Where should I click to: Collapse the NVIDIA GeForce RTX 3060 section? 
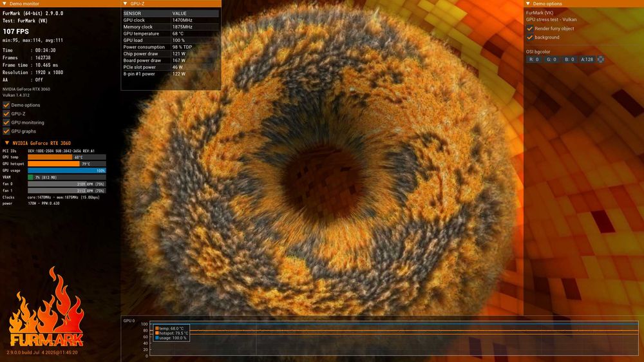tap(7, 143)
